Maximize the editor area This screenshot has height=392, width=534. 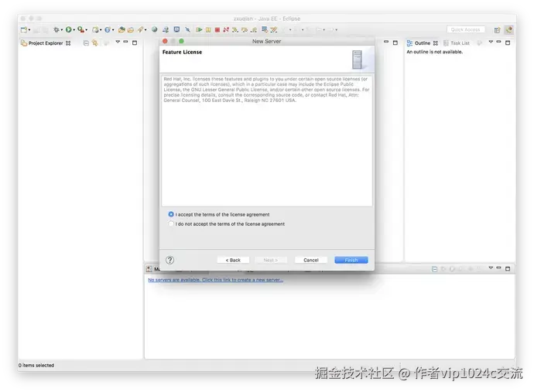click(x=395, y=43)
